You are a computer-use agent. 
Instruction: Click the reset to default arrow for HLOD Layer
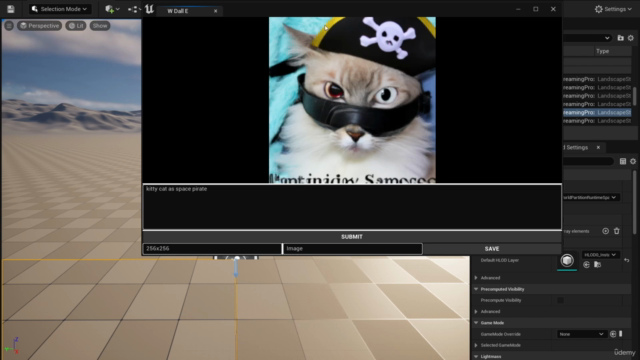(x=627, y=260)
